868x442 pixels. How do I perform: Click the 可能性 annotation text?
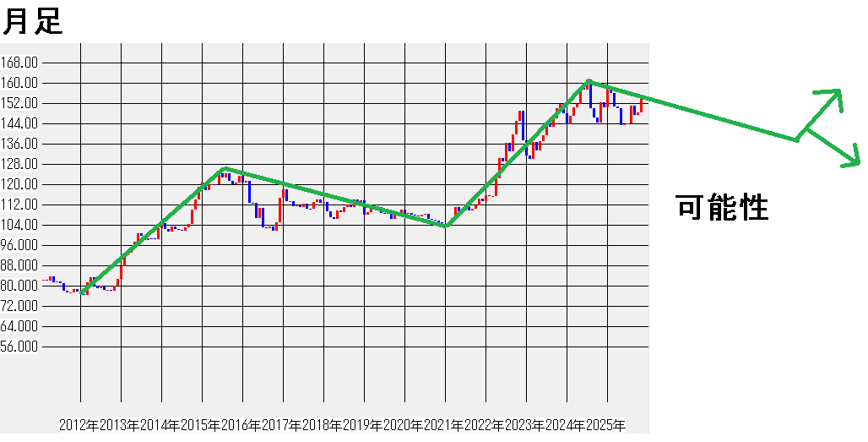click(722, 207)
